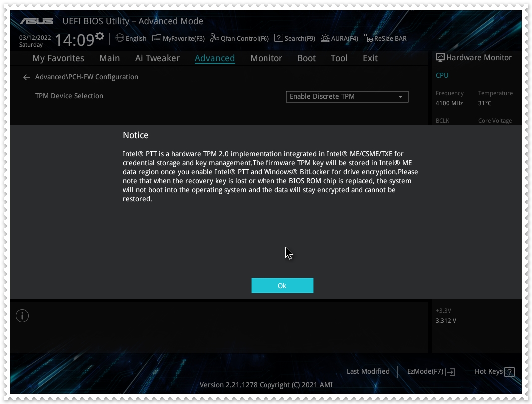This screenshot has height=404, width=532.
Task: Click the 31°C temperature value
Action: point(485,103)
